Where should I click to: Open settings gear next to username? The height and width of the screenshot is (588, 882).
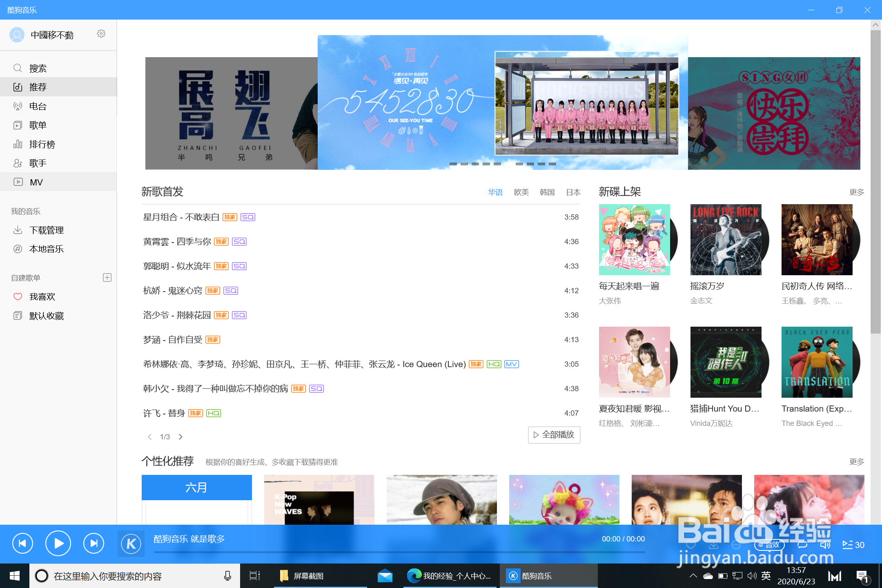101,34
